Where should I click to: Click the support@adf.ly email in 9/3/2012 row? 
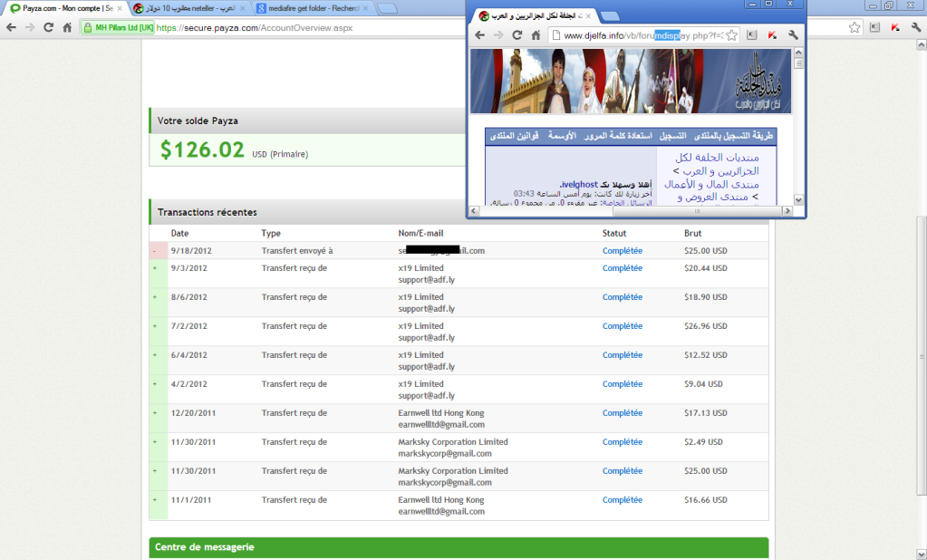[x=426, y=280]
